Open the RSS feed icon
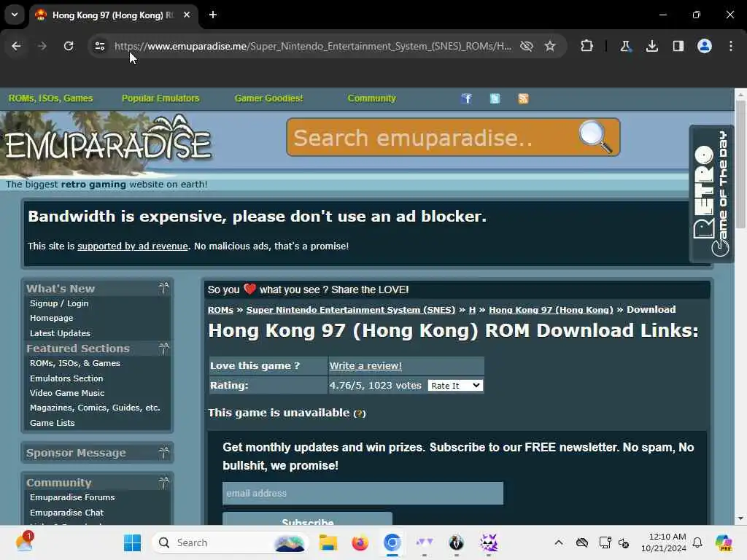The height and width of the screenshot is (560, 747). pos(523,98)
